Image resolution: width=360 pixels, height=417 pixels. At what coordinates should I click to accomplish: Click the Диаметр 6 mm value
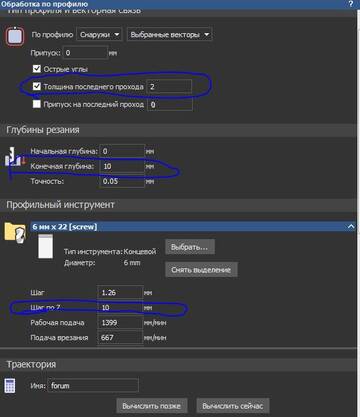pyautogui.click(x=132, y=263)
